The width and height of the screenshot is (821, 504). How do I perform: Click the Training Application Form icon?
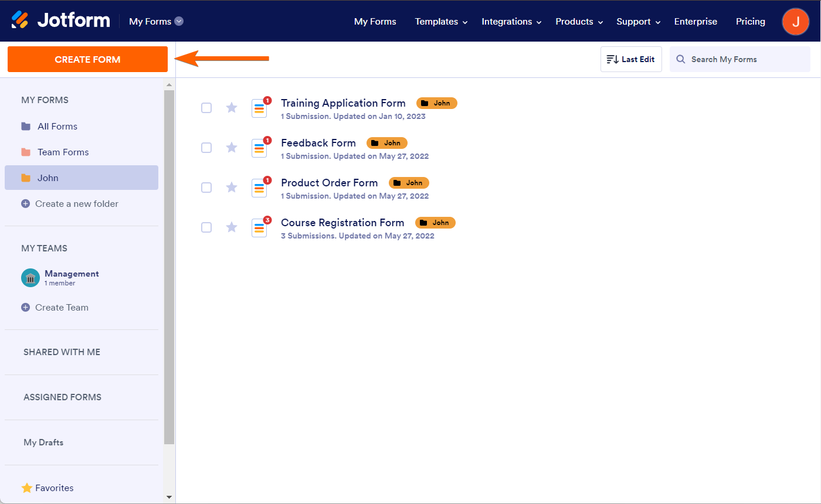click(x=259, y=108)
